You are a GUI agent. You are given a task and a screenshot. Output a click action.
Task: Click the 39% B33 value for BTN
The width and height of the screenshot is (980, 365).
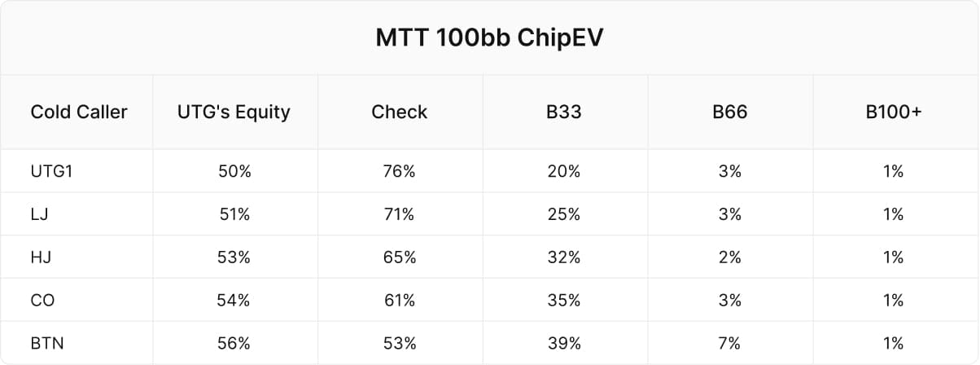tap(564, 343)
